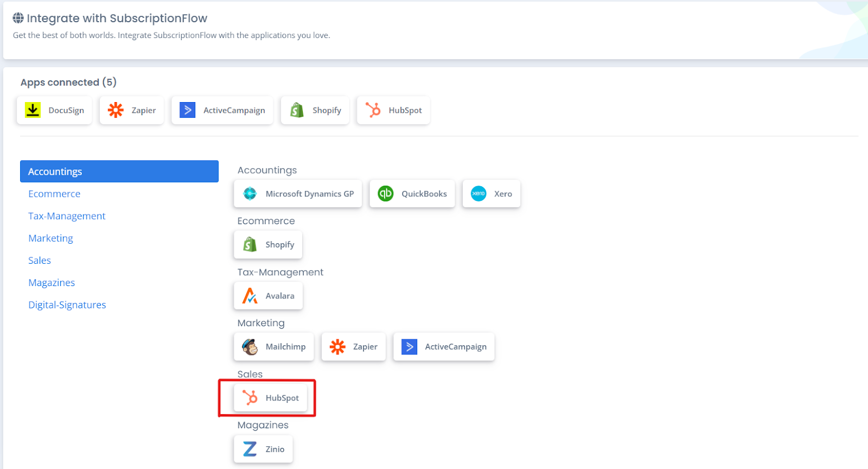Choose the QuickBooks integration label
Image resolution: width=868 pixels, height=469 pixels.
coord(424,194)
